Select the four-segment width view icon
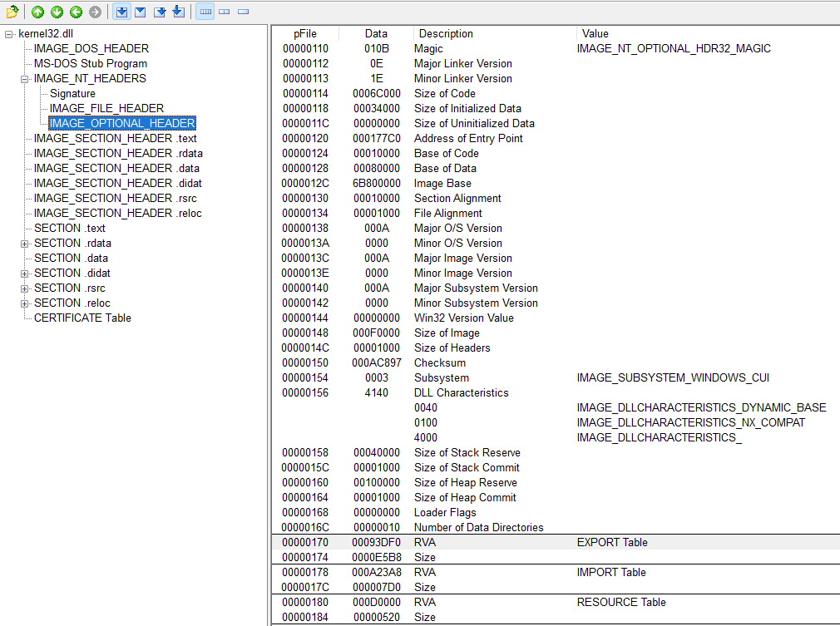840x626 pixels. point(205,12)
